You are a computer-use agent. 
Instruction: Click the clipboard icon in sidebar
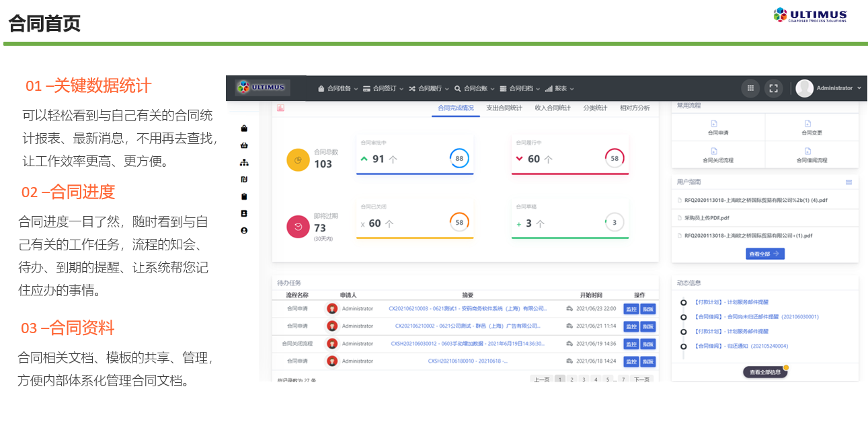[244, 196]
